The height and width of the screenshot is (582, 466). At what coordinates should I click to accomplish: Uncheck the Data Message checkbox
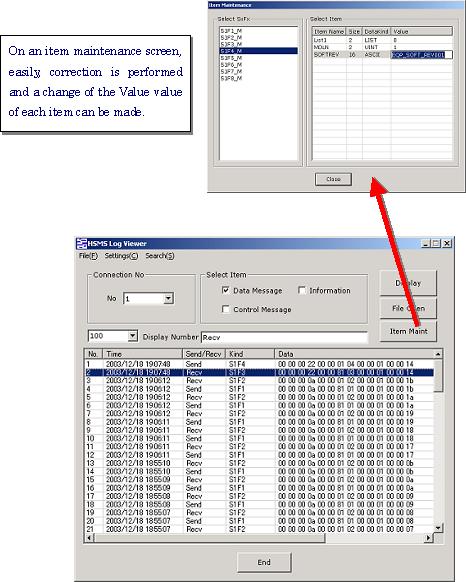[x=225, y=290]
